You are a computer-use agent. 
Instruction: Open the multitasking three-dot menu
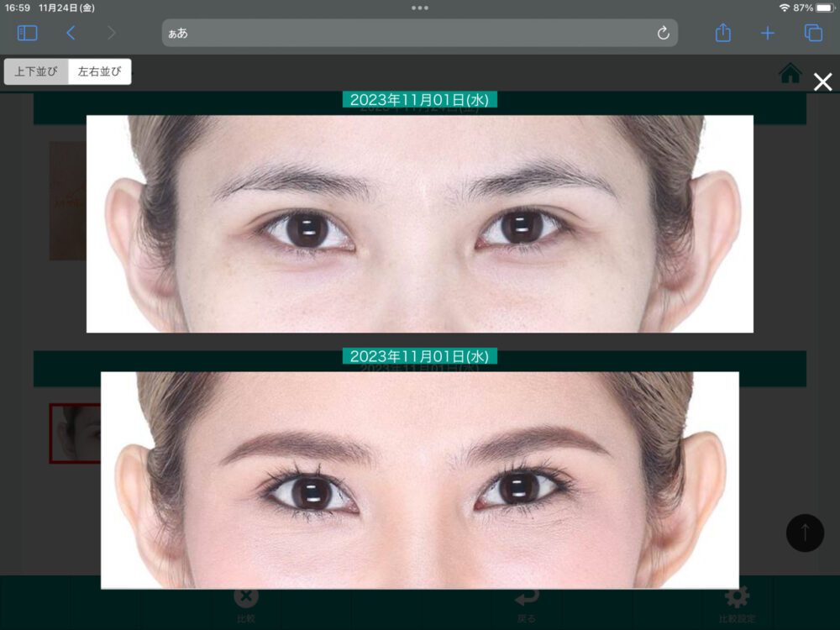420,8
